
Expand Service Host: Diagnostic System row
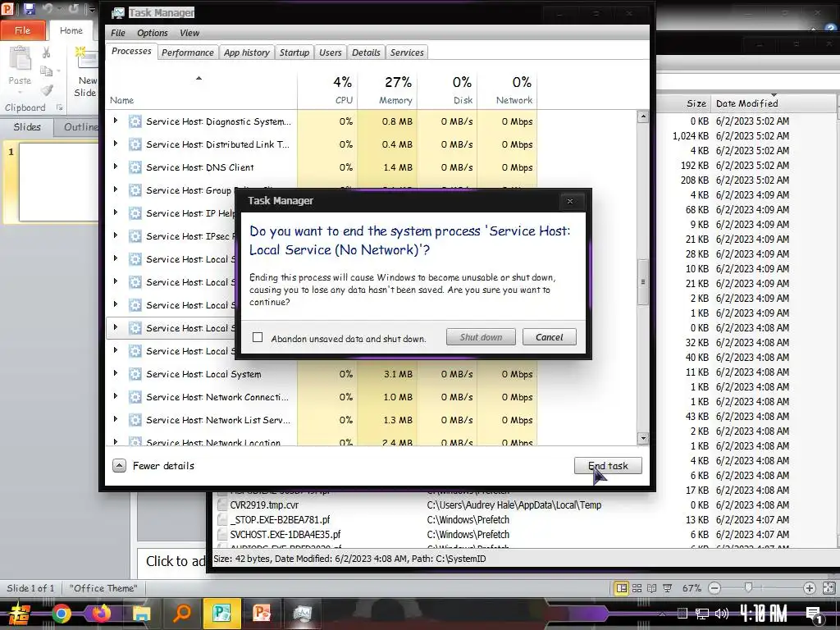(x=115, y=121)
